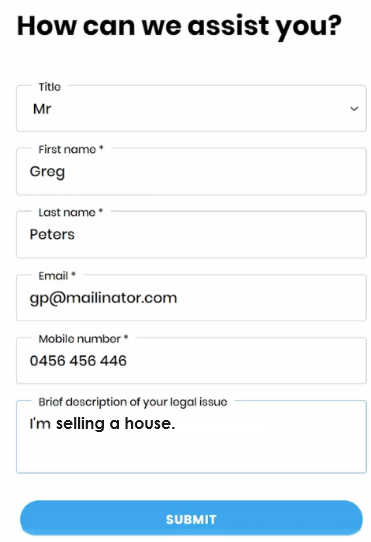Select the 'Mr' value in the Title box
This screenshot has height=542, width=371.
(x=42, y=109)
